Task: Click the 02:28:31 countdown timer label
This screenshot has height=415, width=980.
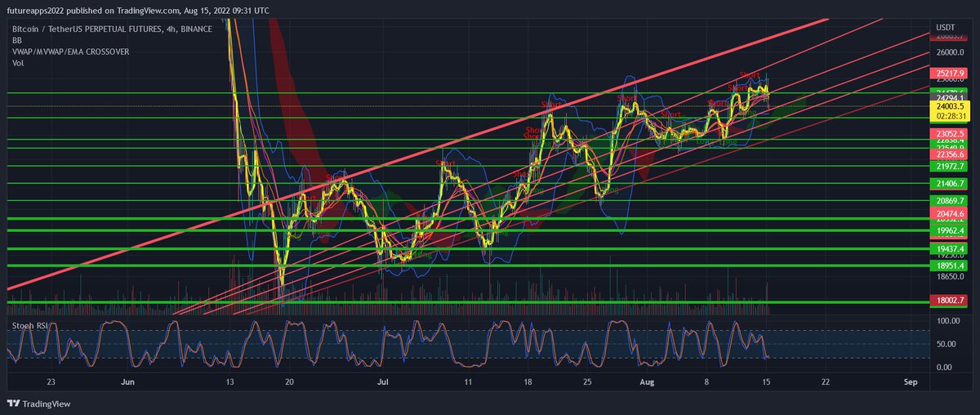Action: point(951,116)
